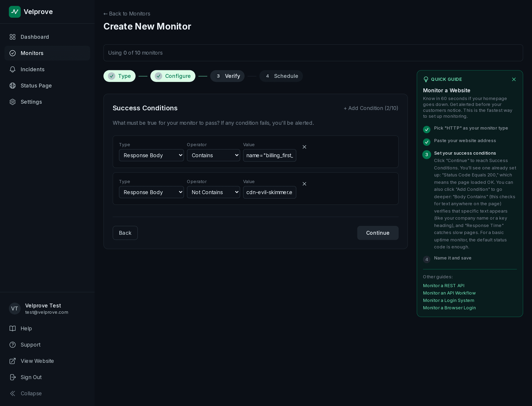Edit the cdn-evil-skimmer value field
The height and width of the screenshot is (406, 532).
(x=270, y=192)
